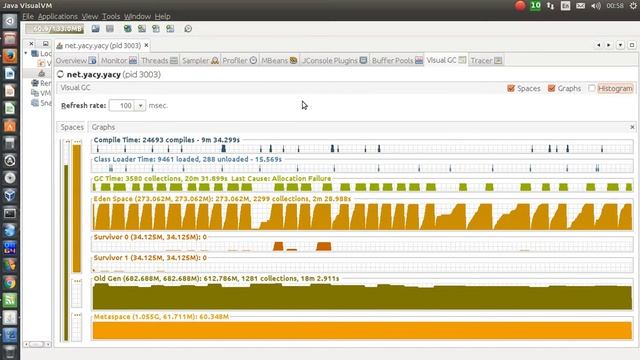
Task: Open the network connections indicator
Action: point(550,6)
